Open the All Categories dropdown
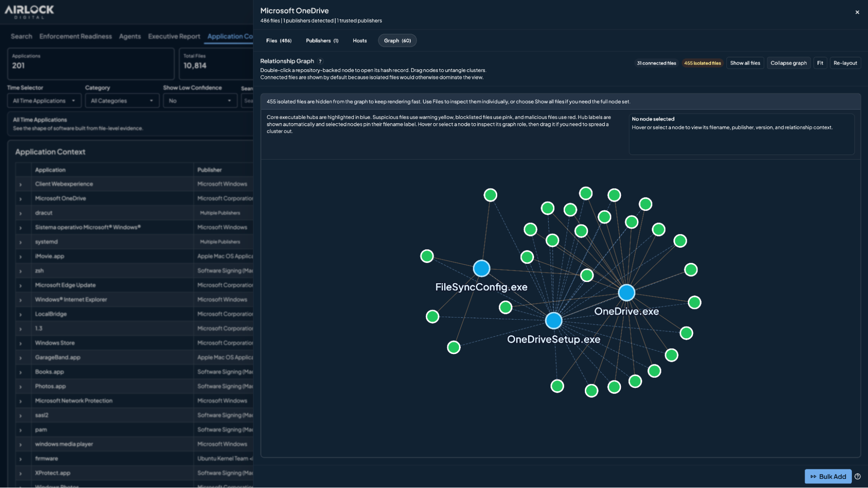 tap(122, 101)
